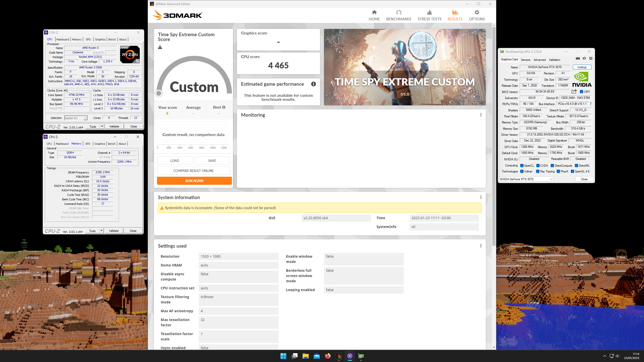Click the warning triangle under Time Spy score
This screenshot has height=362, width=644.
click(x=160, y=47)
